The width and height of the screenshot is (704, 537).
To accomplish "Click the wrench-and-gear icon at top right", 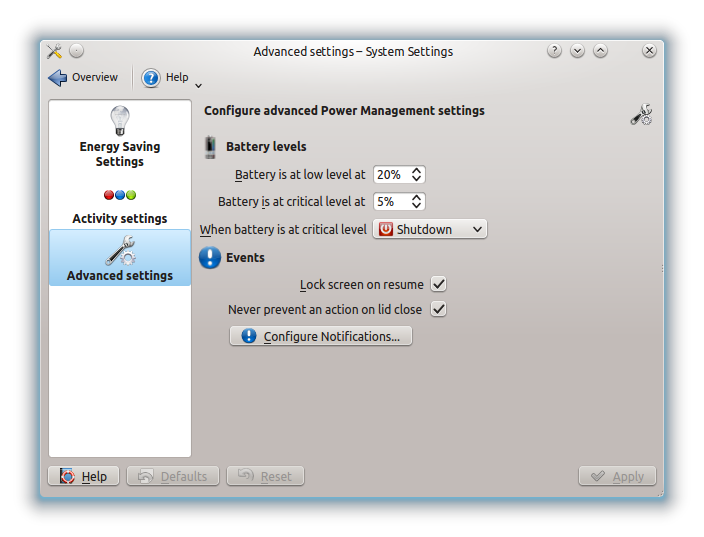I will 642,114.
